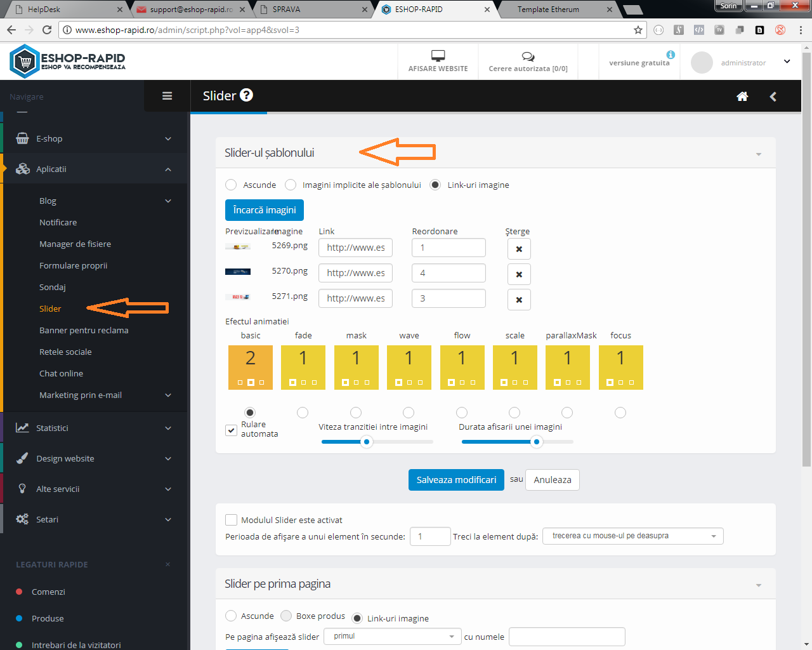Image resolution: width=812 pixels, height=650 pixels.
Task: Click the Statistici chart icon
Action: click(22, 428)
